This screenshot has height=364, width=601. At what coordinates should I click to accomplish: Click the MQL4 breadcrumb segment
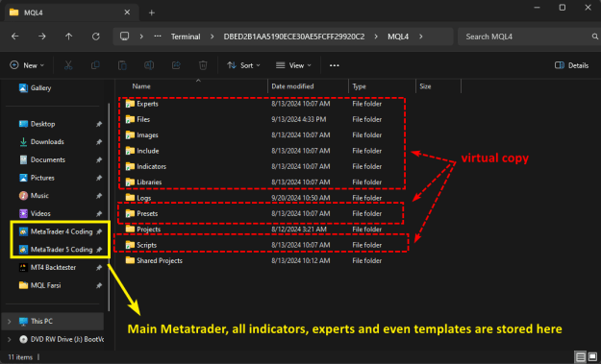point(398,36)
